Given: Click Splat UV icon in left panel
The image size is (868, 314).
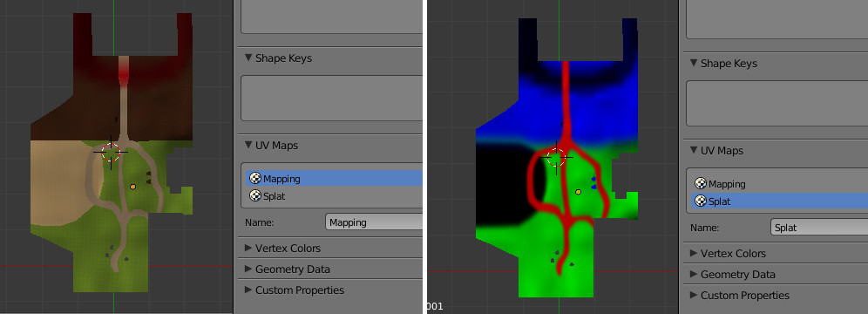Looking at the screenshot, I should pos(255,195).
